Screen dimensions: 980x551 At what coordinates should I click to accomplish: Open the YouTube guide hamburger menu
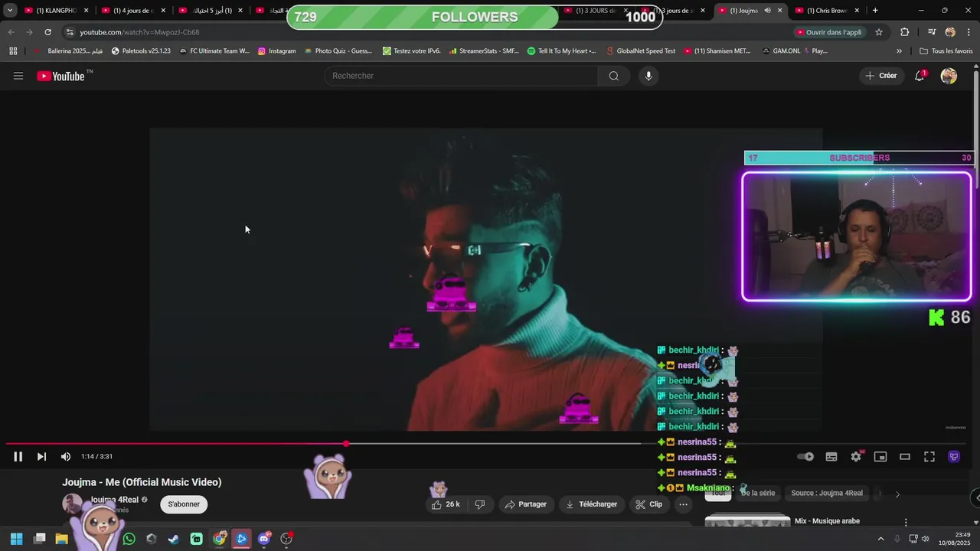coord(18,76)
